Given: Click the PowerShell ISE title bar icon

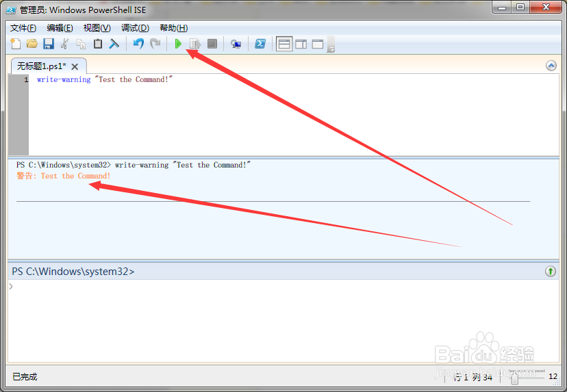Looking at the screenshot, I should click(11, 10).
